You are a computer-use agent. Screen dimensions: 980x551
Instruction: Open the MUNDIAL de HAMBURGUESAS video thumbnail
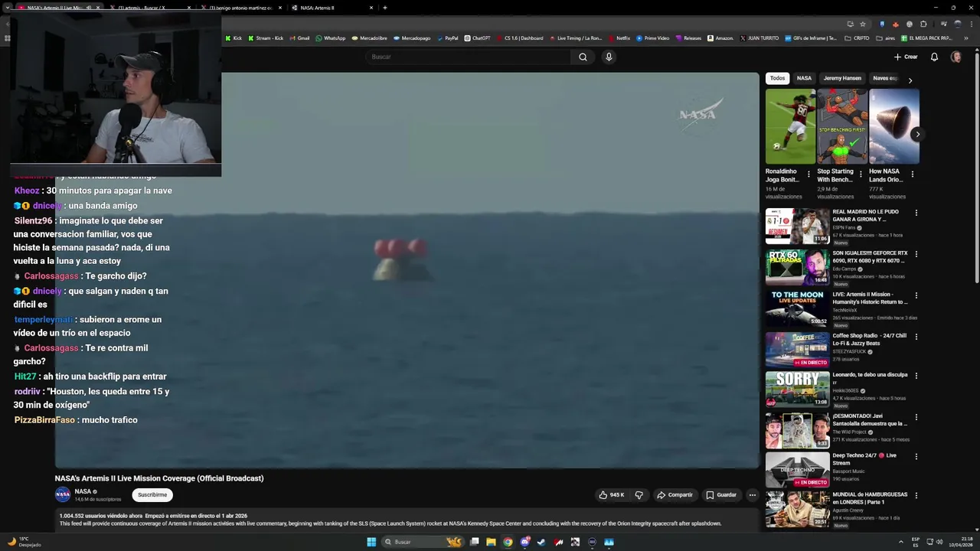coord(797,508)
